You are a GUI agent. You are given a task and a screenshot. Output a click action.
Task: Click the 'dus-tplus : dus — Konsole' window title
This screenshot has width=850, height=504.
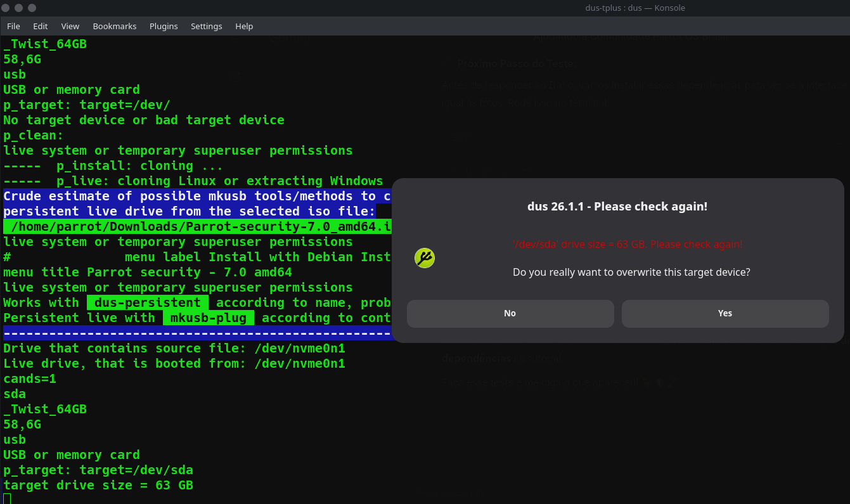[x=635, y=8]
